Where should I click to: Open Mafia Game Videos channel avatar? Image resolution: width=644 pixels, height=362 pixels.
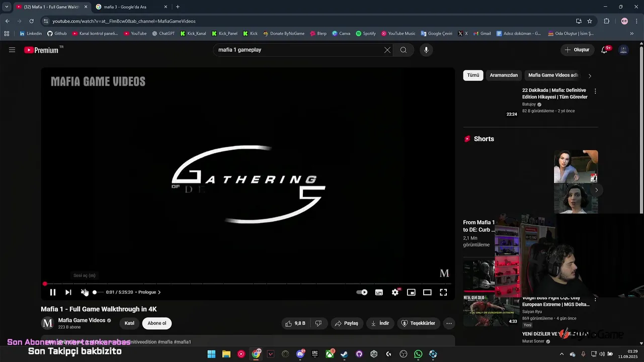click(48, 323)
